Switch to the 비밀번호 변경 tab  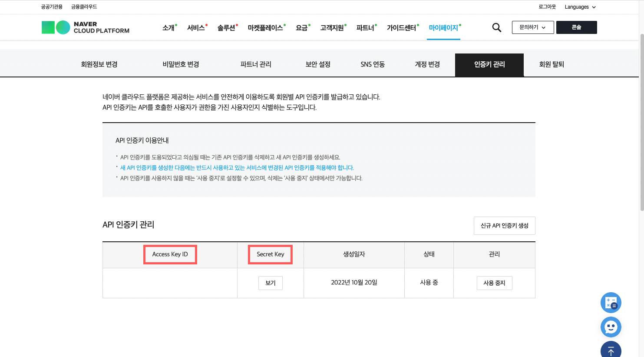point(181,64)
